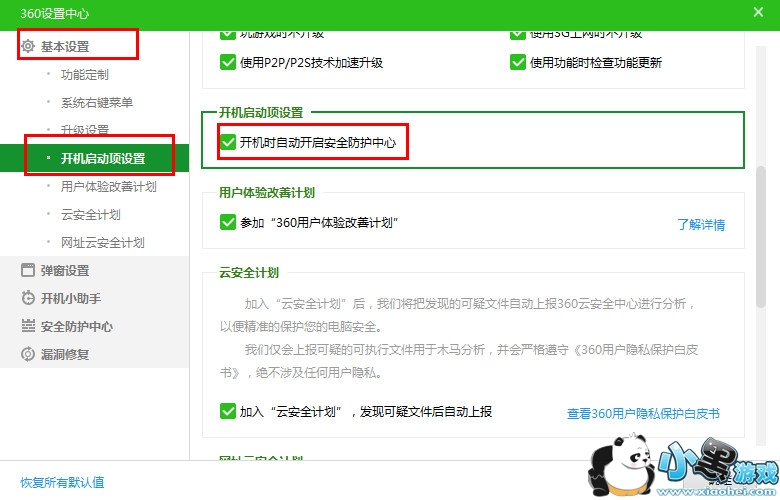780x500 pixels.
Task: Toggle 开机时自动开启安全防护中心 checkbox
Action: point(228,142)
